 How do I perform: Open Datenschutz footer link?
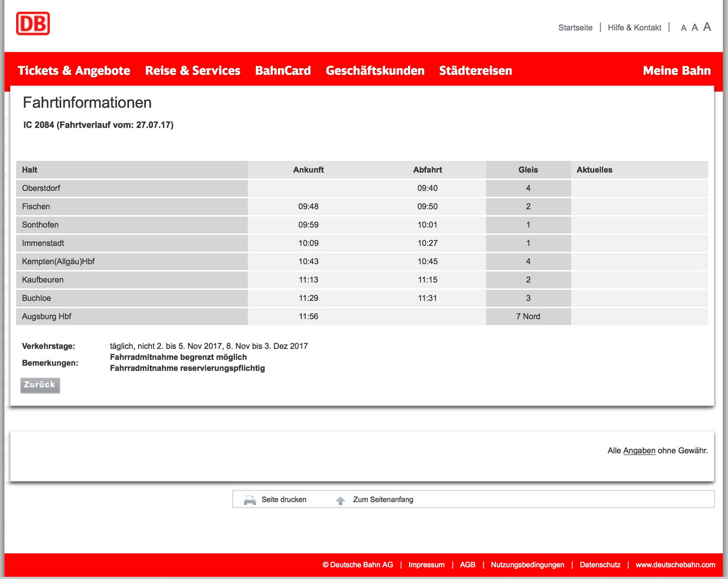600,565
